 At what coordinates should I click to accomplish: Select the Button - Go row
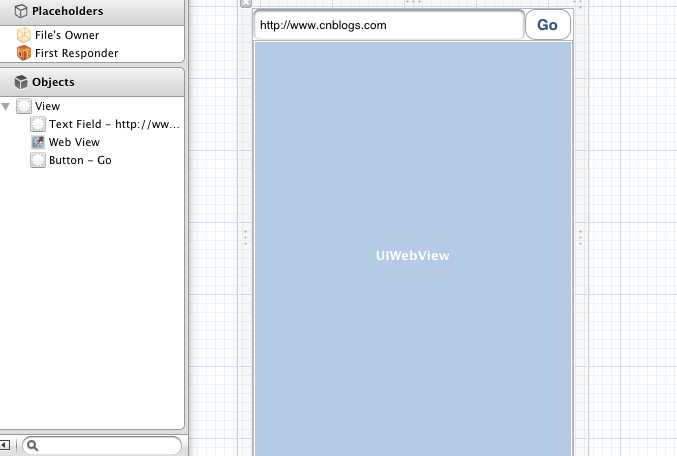pyautogui.click(x=80, y=160)
